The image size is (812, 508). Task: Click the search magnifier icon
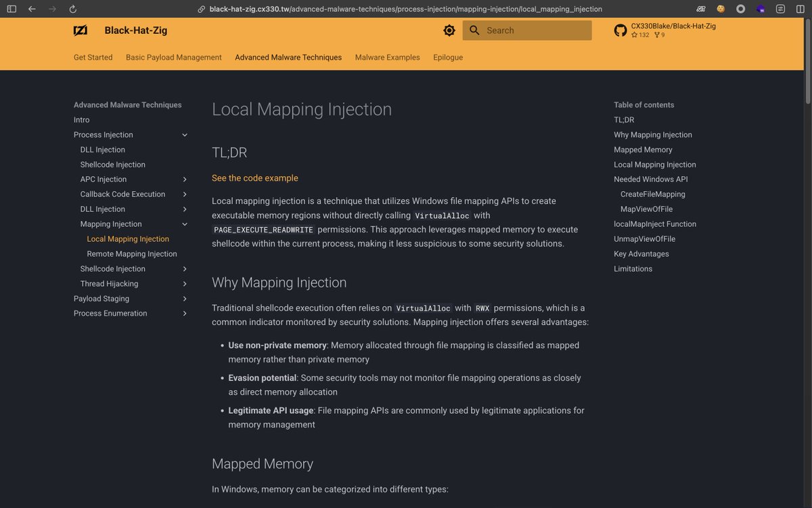coord(474,30)
